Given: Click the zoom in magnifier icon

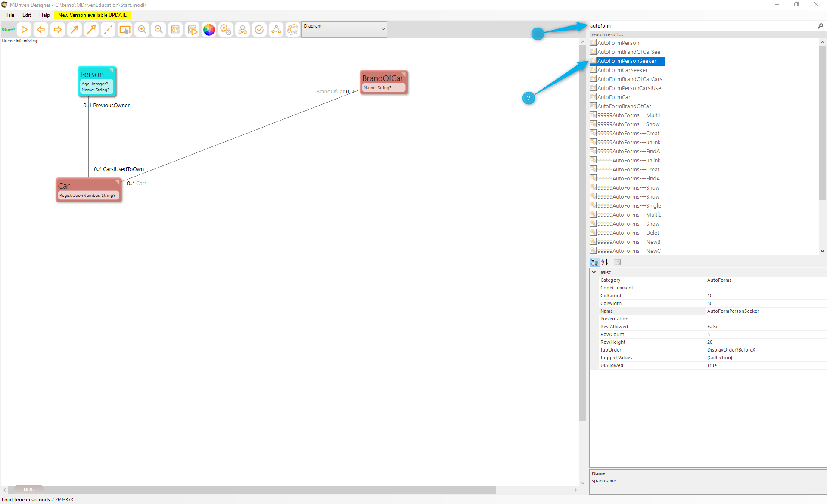Looking at the screenshot, I should (x=142, y=30).
